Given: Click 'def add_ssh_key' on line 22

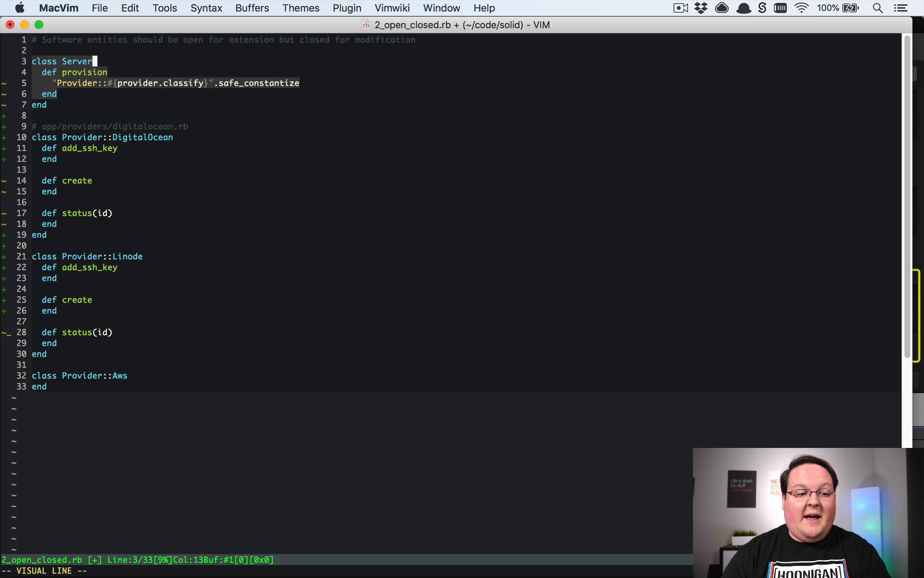Looking at the screenshot, I should (x=79, y=267).
